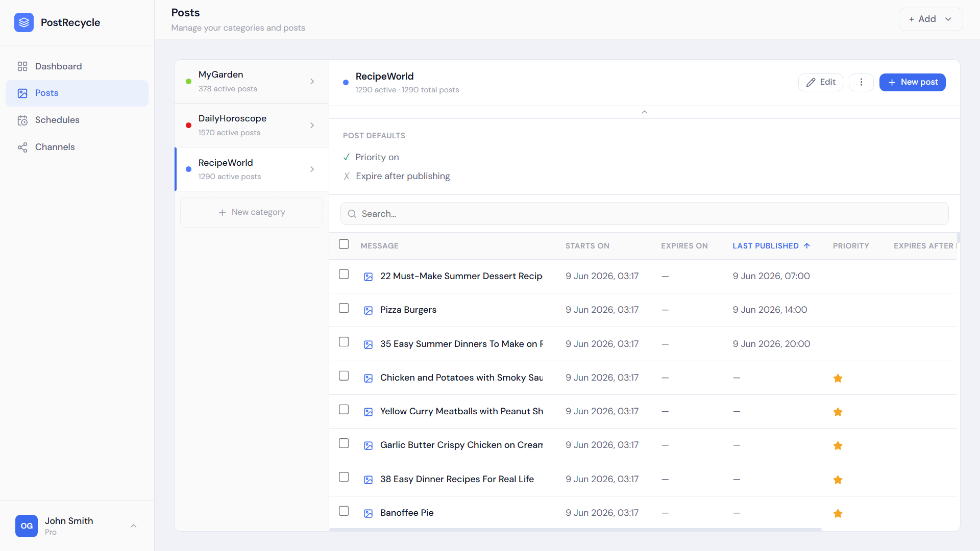
Task: Collapse the Post Defaults section
Action: (644, 112)
